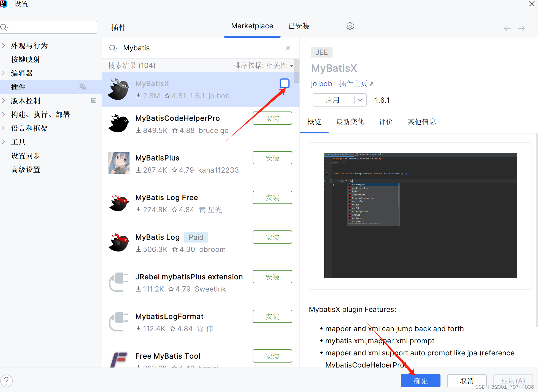Click the translation icon beside 插件
This screenshot has height=392, width=538.
pos(83,87)
